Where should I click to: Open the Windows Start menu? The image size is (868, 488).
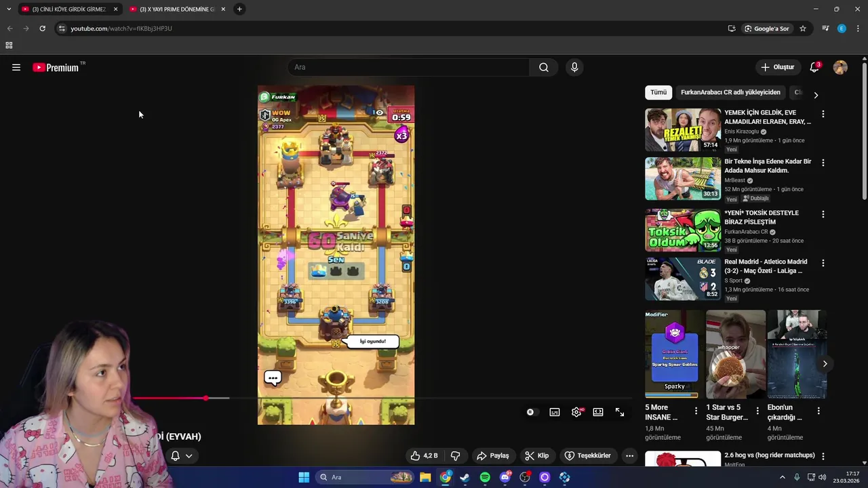click(x=304, y=477)
